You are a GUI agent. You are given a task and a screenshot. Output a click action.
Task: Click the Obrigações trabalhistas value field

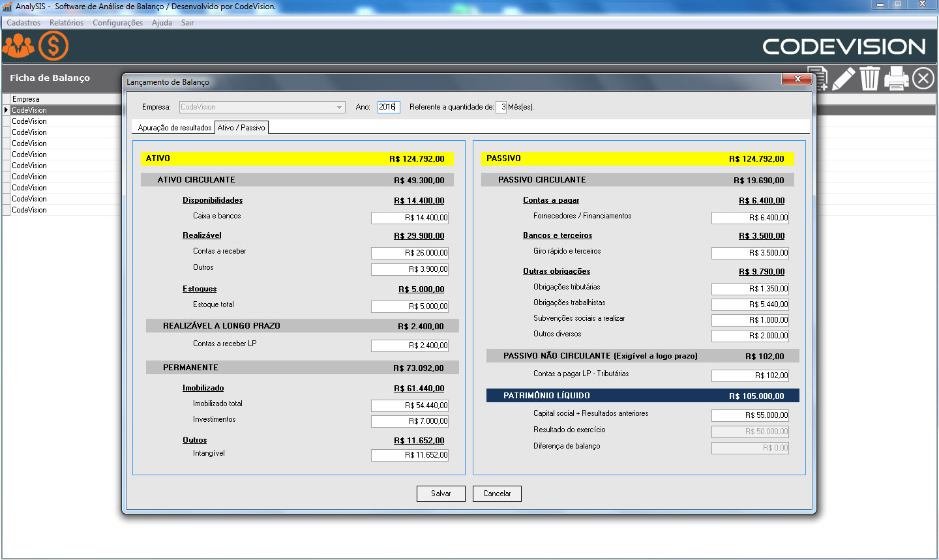(x=750, y=304)
